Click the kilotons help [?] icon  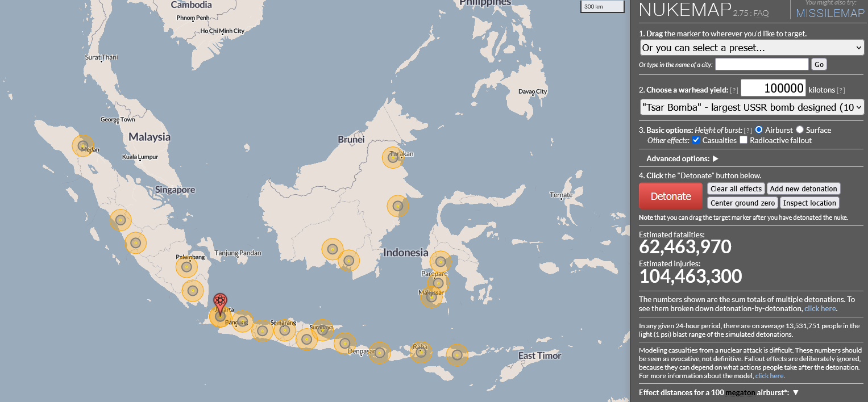coord(841,90)
